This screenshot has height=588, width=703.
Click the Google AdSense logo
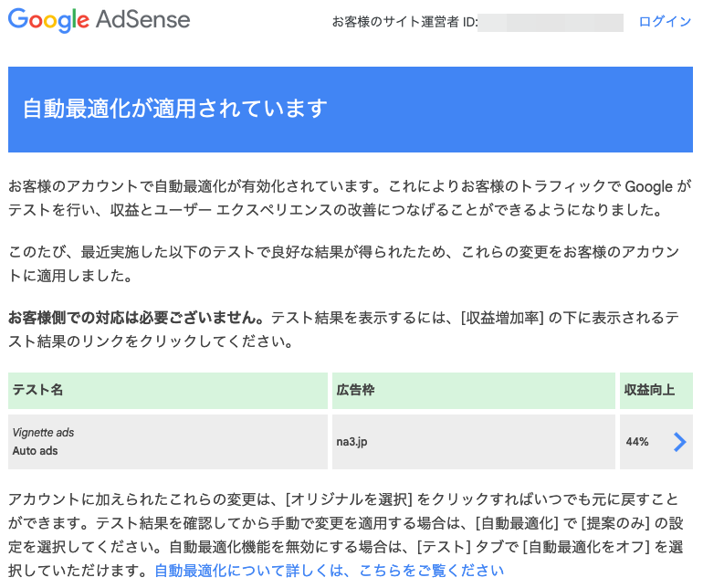(100, 20)
